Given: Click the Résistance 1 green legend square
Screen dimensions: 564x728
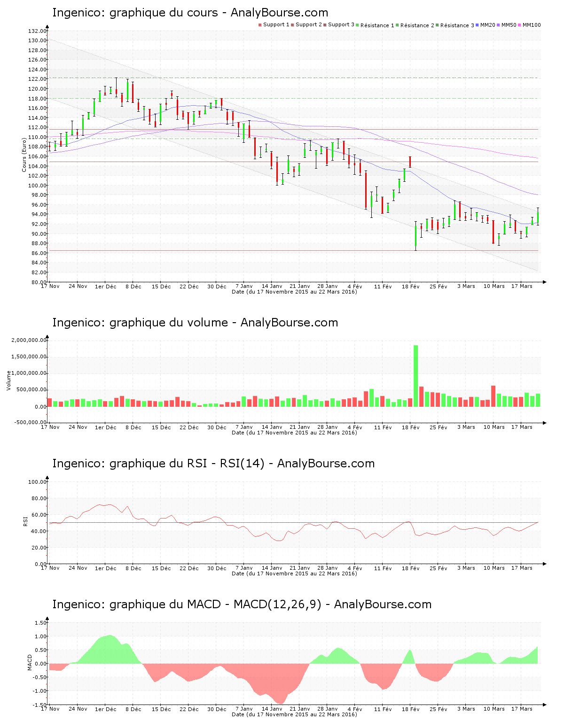Looking at the screenshot, I should pos(358,25).
